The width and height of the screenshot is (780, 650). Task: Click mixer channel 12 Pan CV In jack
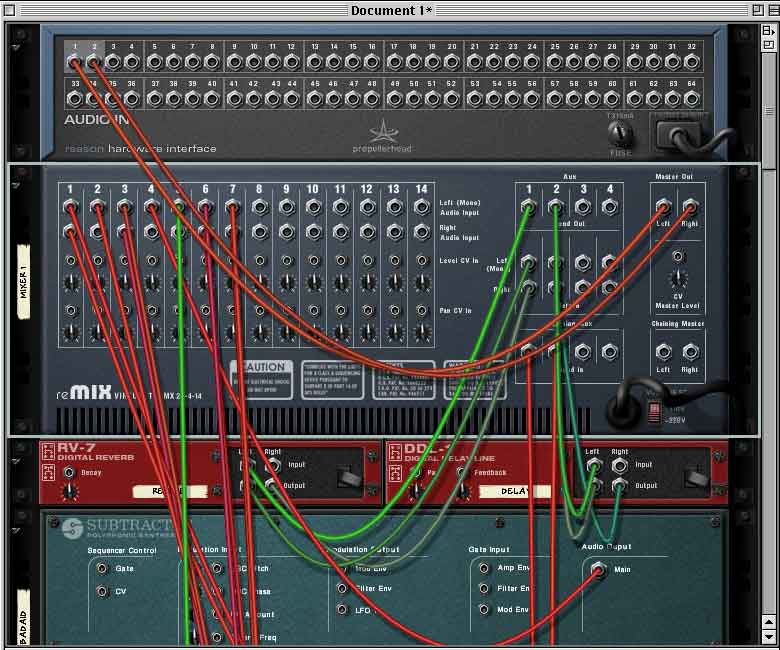pyautogui.click(x=368, y=310)
